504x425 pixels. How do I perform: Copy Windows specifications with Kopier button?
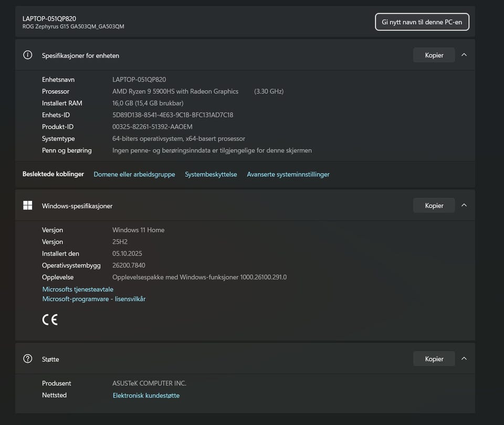434,205
